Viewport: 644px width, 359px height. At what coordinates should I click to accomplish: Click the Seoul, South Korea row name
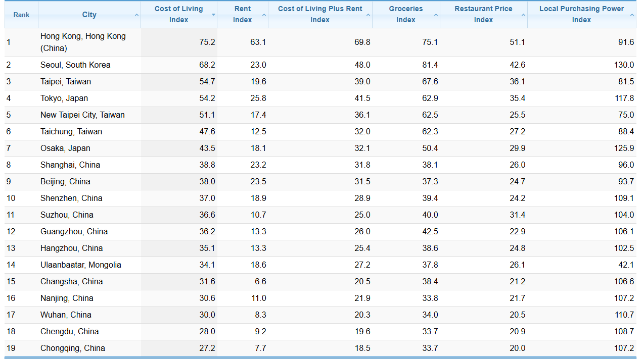75,65
